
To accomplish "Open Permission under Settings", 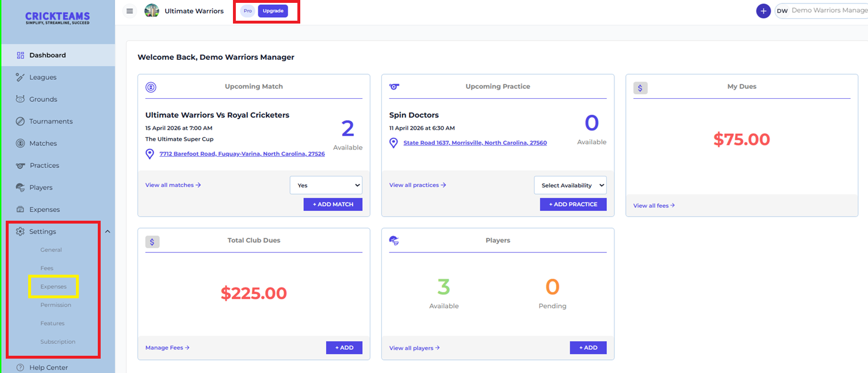I will point(56,305).
